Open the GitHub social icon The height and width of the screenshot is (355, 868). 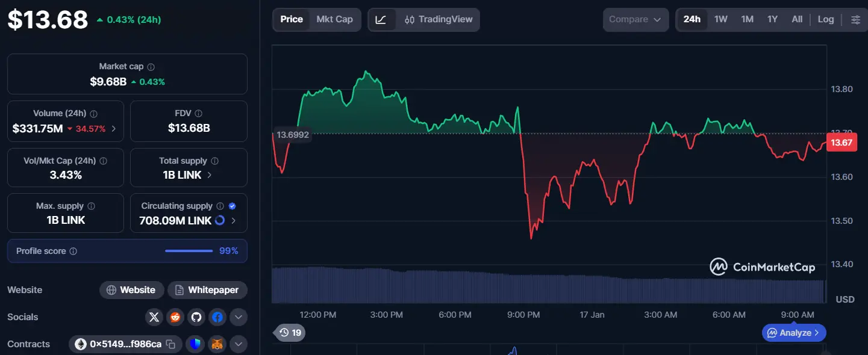[x=196, y=317]
